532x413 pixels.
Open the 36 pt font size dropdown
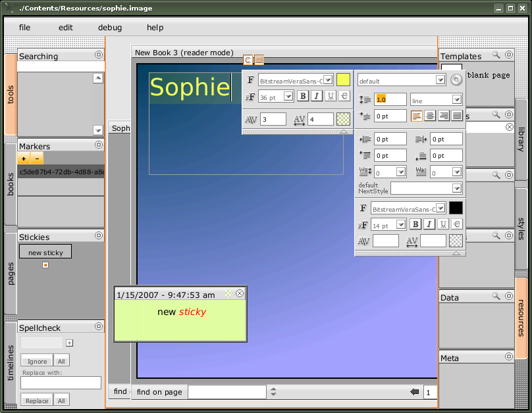(288, 96)
